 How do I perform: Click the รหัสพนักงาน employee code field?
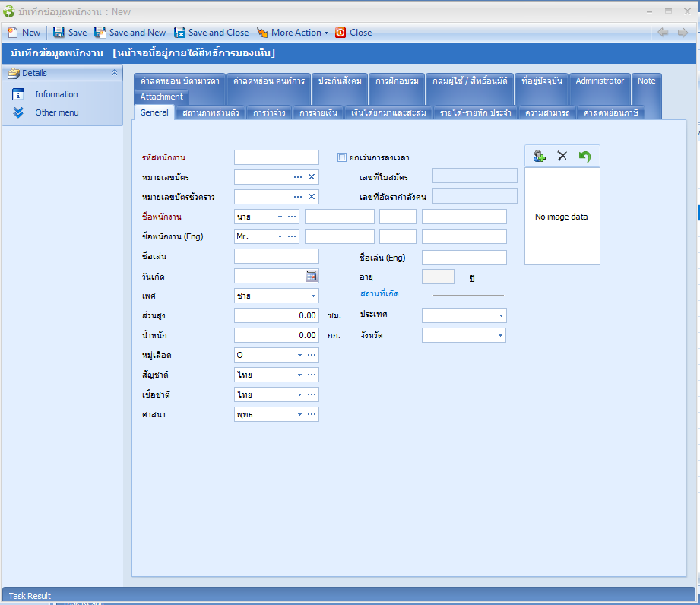click(277, 157)
